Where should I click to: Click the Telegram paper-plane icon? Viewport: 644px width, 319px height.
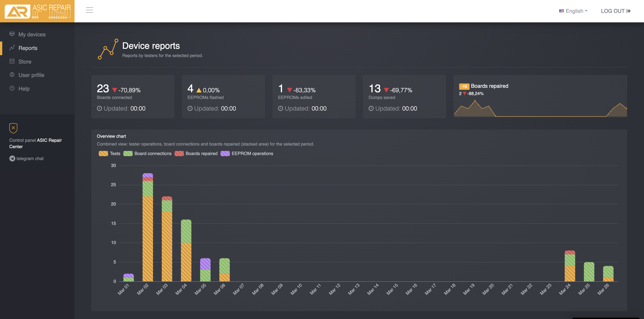(x=12, y=159)
